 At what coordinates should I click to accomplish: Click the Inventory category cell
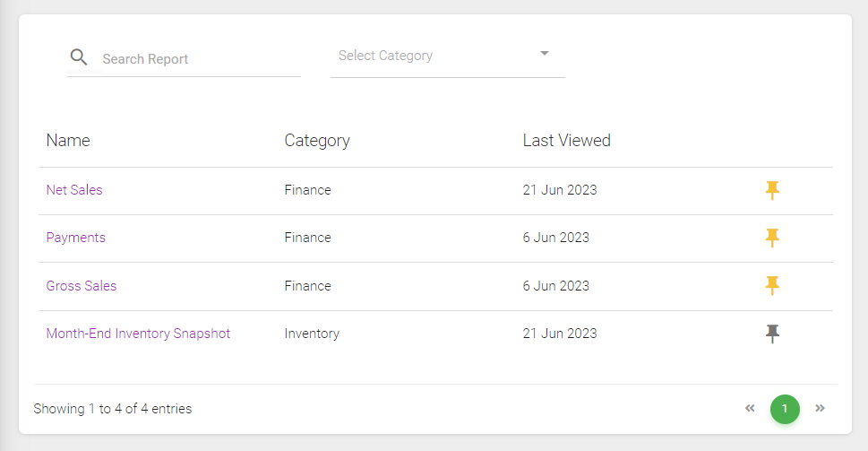tap(312, 334)
